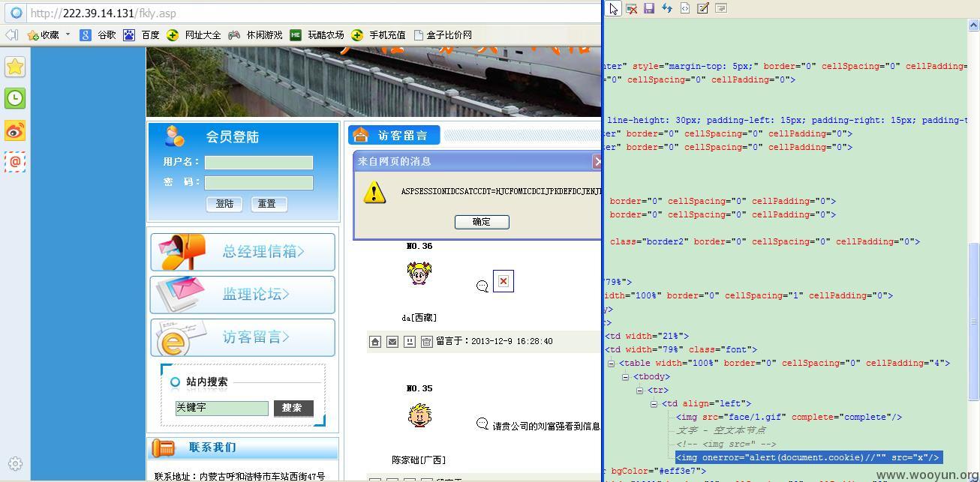
Task: Open the 监理论坛 banner link
Action: point(243,295)
